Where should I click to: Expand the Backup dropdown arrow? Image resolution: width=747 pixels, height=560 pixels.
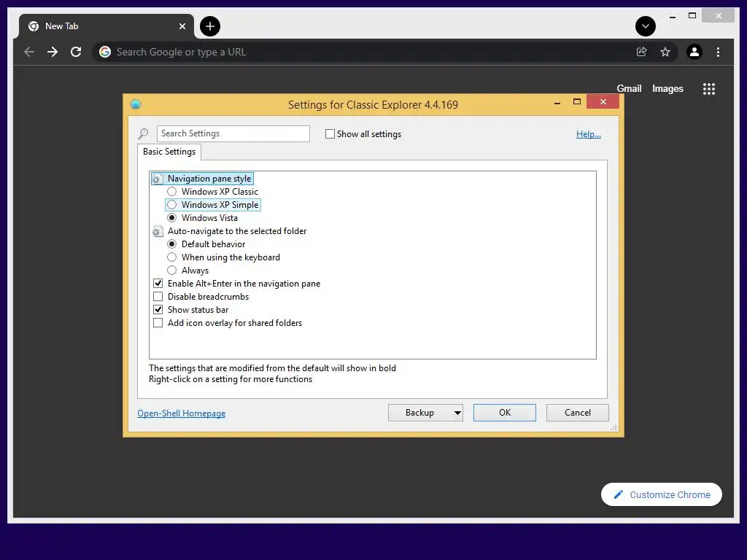[x=457, y=413]
